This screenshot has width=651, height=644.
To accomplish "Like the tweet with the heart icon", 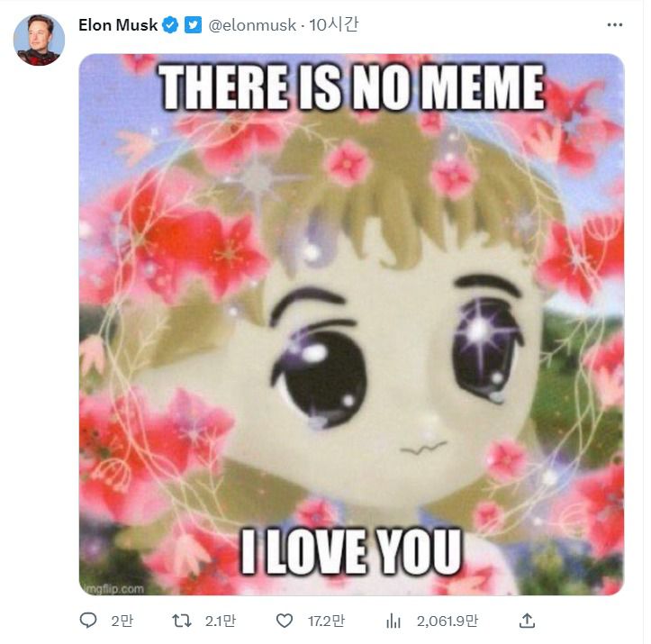I will [x=285, y=621].
